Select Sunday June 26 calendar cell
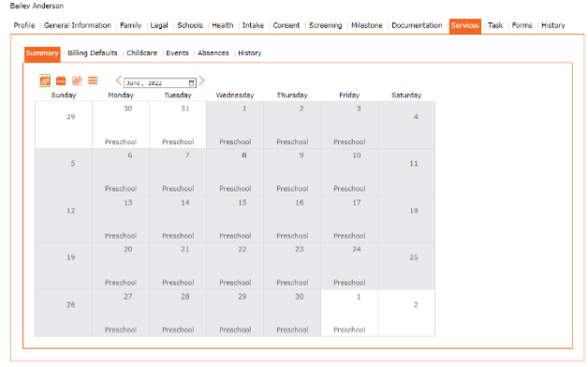 (64, 313)
